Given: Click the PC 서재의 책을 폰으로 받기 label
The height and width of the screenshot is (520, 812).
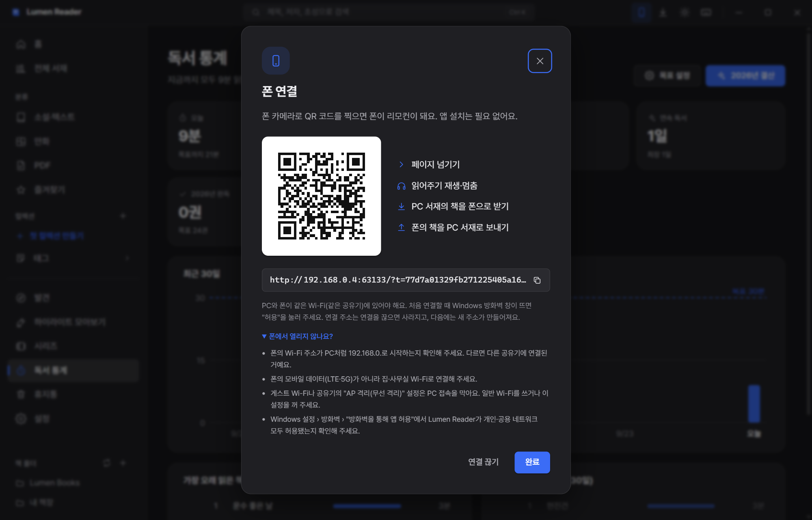Looking at the screenshot, I should 460,206.
